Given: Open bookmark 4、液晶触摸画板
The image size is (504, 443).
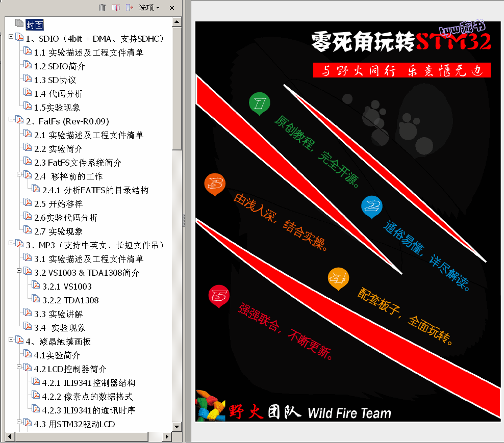Looking at the screenshot, I should click(59, 342).
